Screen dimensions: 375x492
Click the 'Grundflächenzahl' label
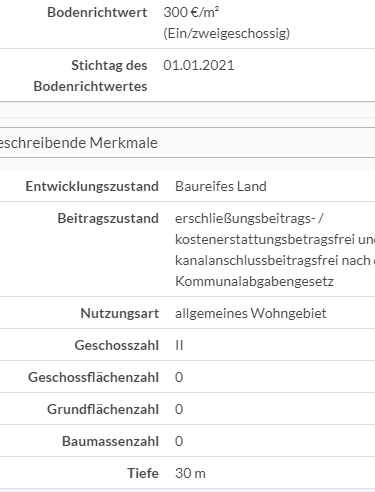103,409
